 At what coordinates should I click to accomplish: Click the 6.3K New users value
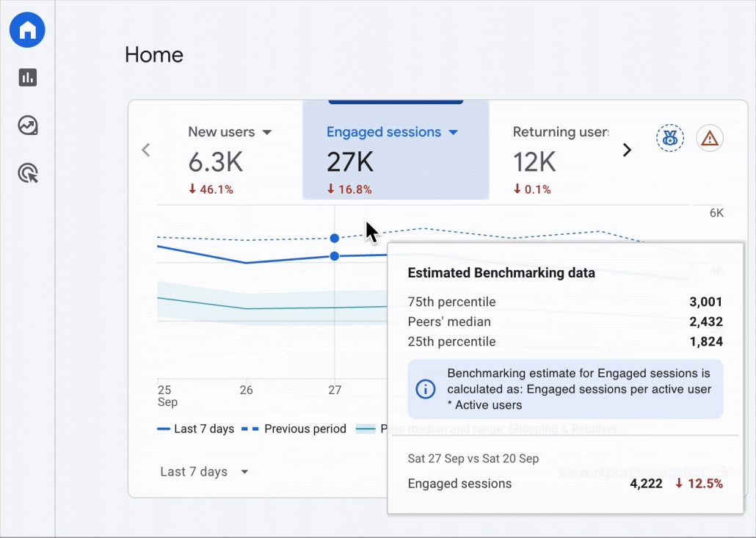tap(214, 161)
